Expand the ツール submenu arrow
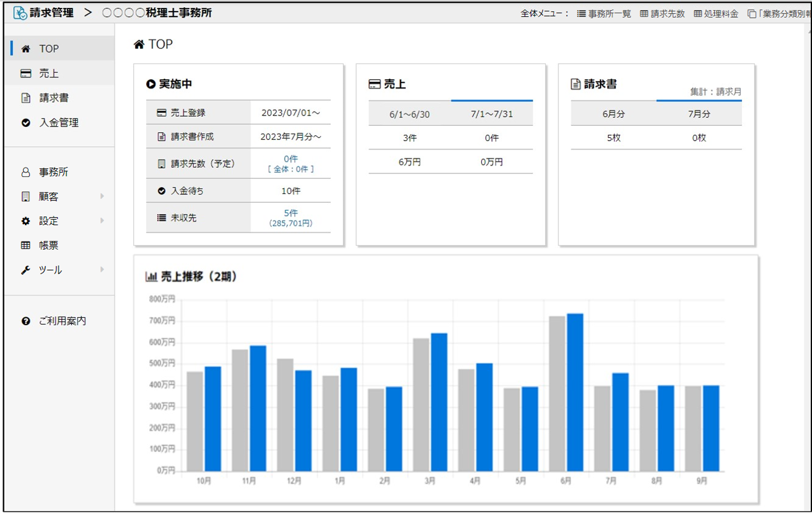Image resolution: width=812 pixels, height=513 pixels. (102, 269)
